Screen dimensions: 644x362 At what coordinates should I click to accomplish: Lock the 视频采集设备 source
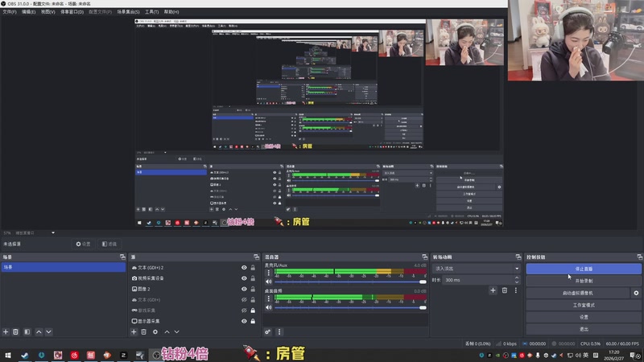pos(253,278)
